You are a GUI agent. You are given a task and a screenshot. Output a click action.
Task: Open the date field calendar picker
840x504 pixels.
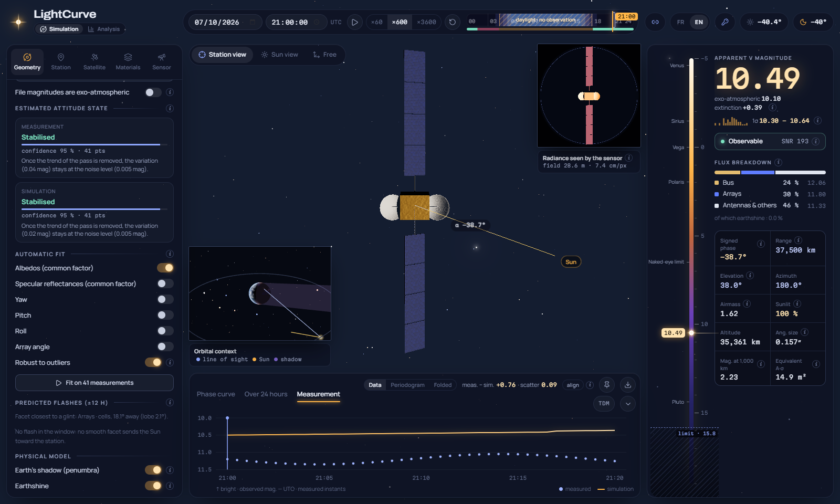tap(253, 22)
